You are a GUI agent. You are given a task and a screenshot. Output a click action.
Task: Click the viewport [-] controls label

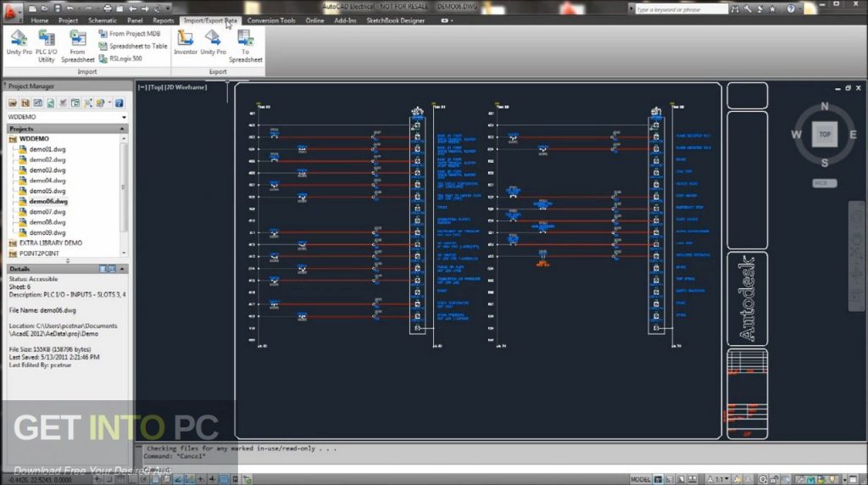(x=142, y=87)
